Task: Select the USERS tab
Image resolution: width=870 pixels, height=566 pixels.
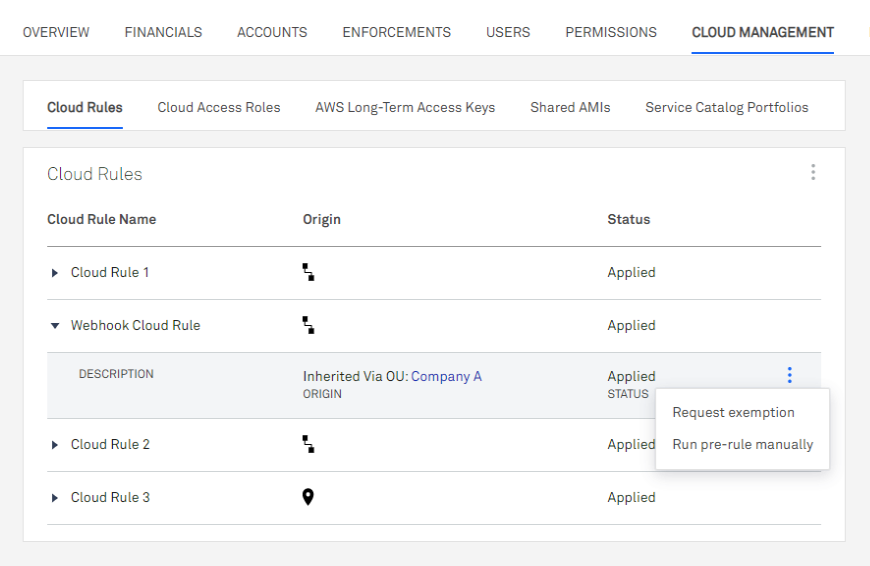Action: click(508, 32)
